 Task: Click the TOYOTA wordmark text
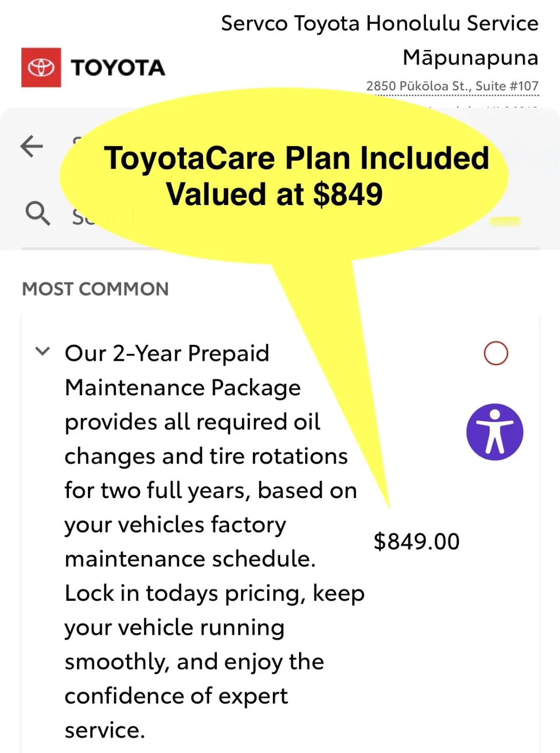click(118, 68)
